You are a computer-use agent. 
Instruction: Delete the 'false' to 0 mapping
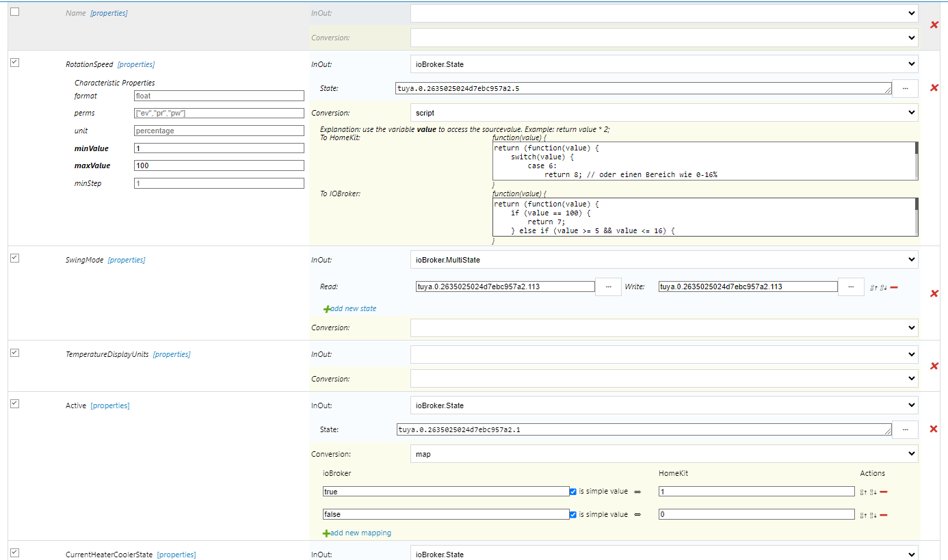[884, 515]
